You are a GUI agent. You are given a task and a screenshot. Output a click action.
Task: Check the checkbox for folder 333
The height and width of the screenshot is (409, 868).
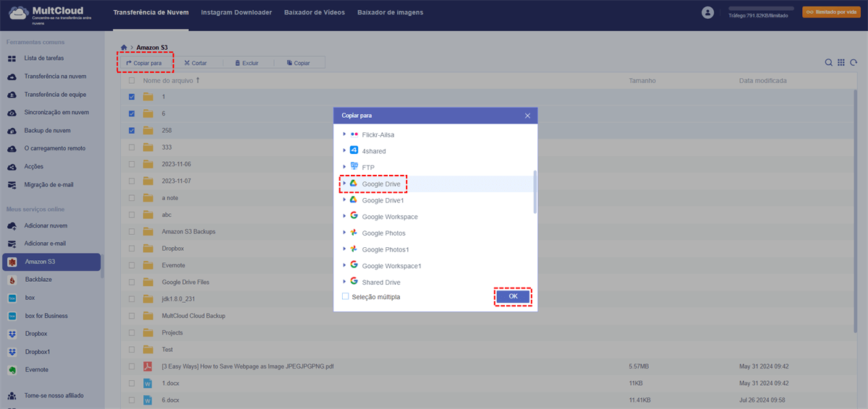click(132, 147)
